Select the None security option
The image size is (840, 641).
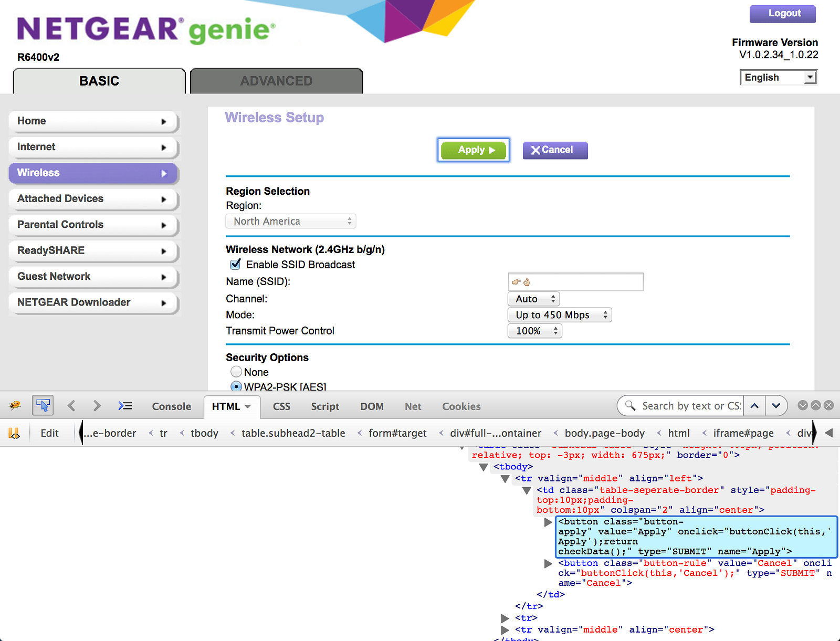[x=236, y=372]
